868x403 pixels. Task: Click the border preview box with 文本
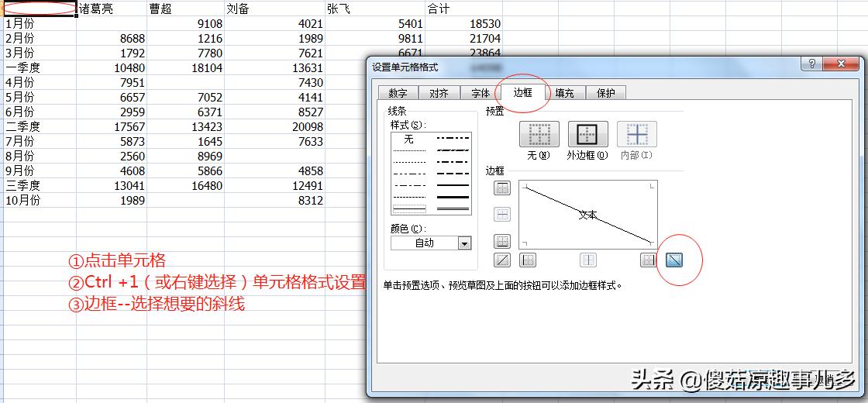tap(588, 214)
